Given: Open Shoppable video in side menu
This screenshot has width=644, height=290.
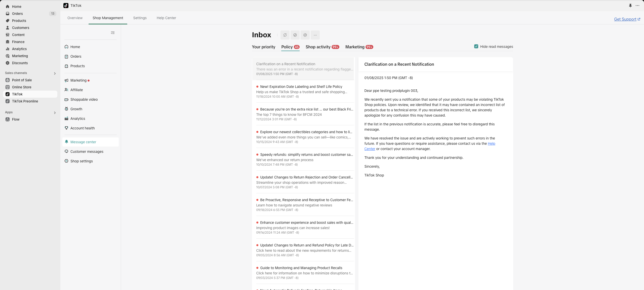Looking at the screenshot, I should 84,99.
